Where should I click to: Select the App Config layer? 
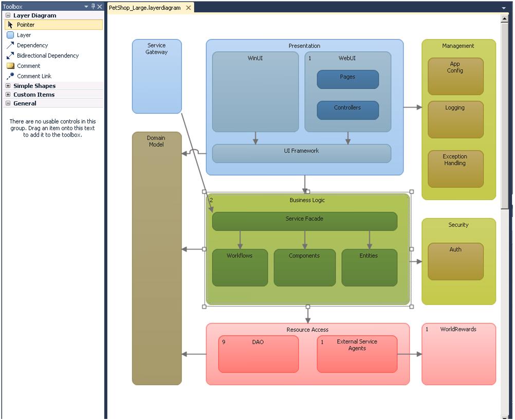pyautogui.click(x=455, y=77)
